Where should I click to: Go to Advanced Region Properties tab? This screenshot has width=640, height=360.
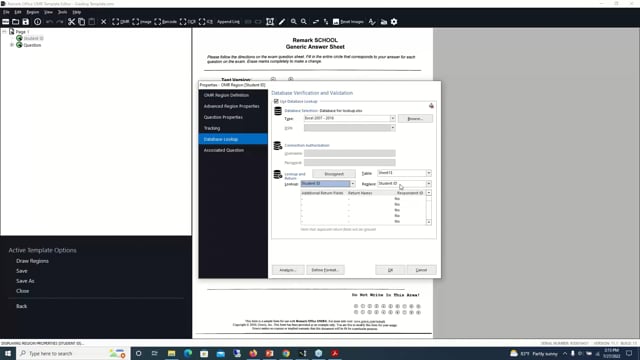tap(231, 106)
